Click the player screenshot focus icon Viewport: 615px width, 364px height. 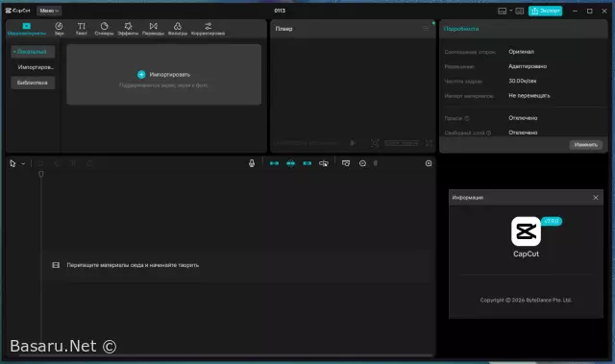pos(376,143)
